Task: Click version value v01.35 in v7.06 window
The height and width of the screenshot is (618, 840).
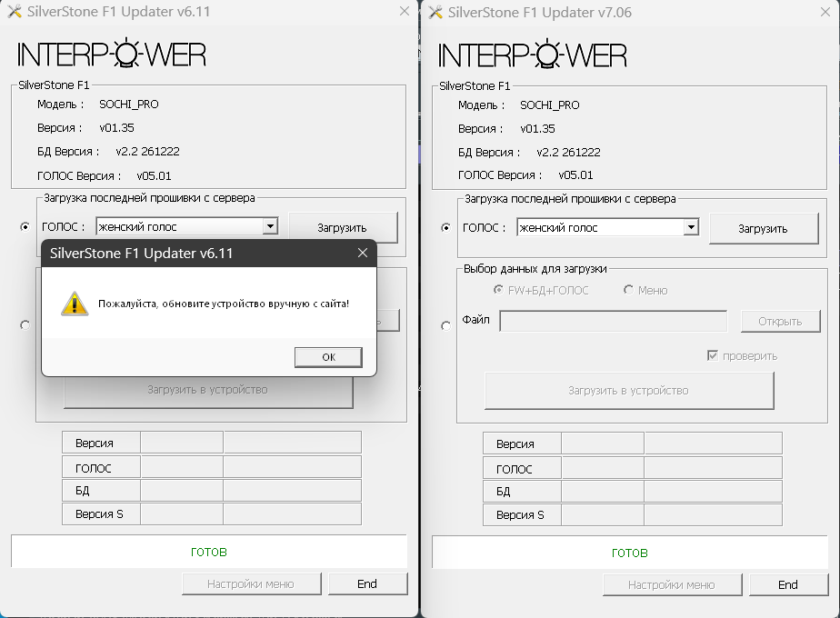Action: tap(537, 128)
